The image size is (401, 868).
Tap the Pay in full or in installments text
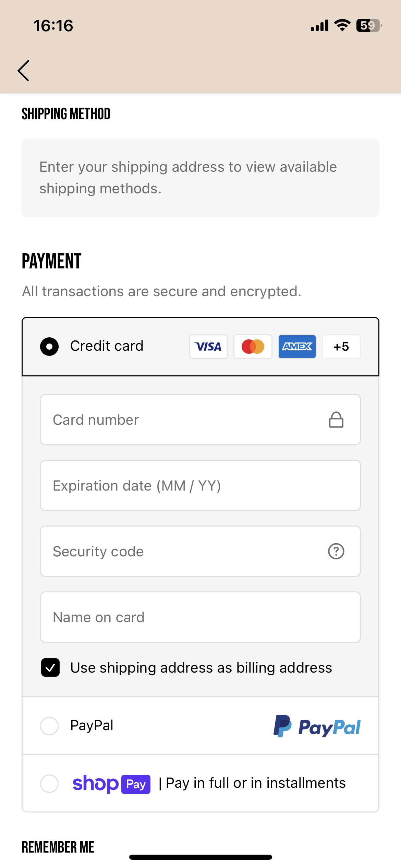[256, 783]
